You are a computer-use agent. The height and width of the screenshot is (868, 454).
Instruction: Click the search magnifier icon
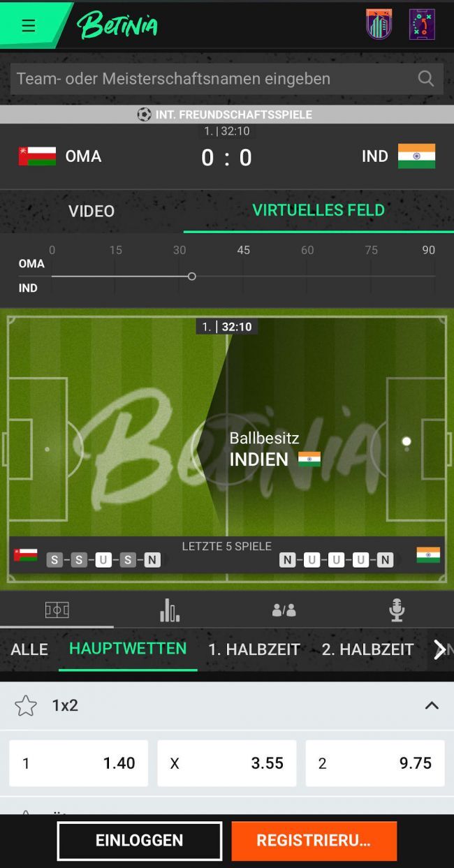tap(425, 79)
